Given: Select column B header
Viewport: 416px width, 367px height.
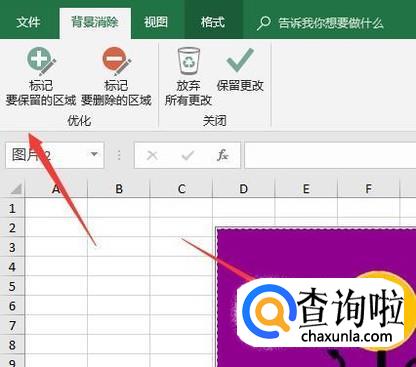Looking at the screenshot, I should (x=119, y=189).
